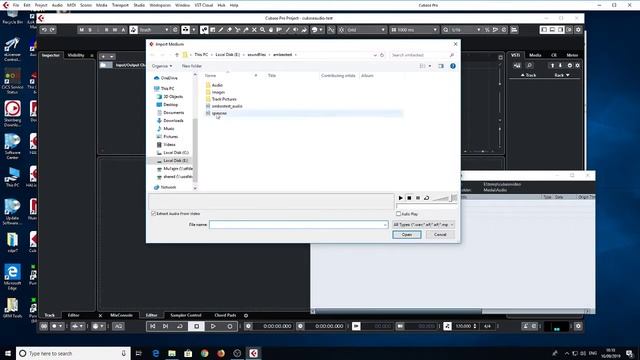Toggle Solo all S button
Viewport: 640px width, 360px height.
[x=90, y=30]
